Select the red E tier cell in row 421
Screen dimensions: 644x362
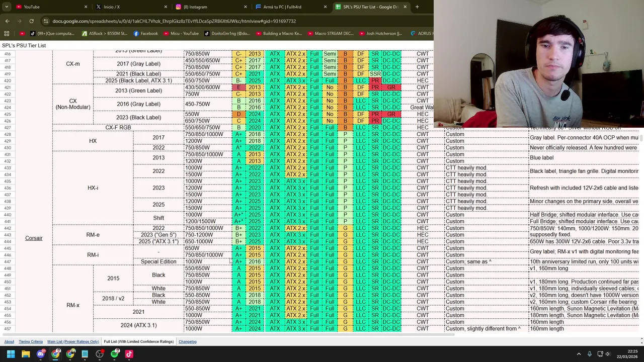[x=238, y=87]
